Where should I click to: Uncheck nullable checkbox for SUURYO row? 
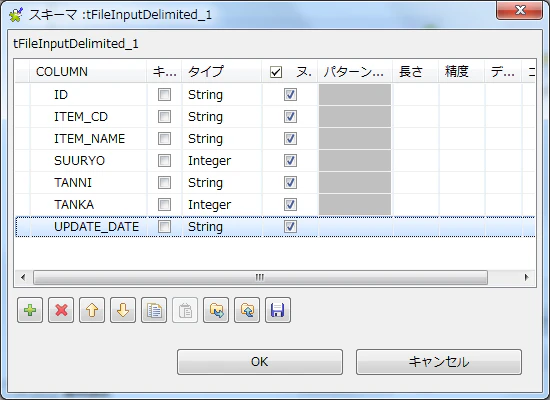tap(290, 160)
